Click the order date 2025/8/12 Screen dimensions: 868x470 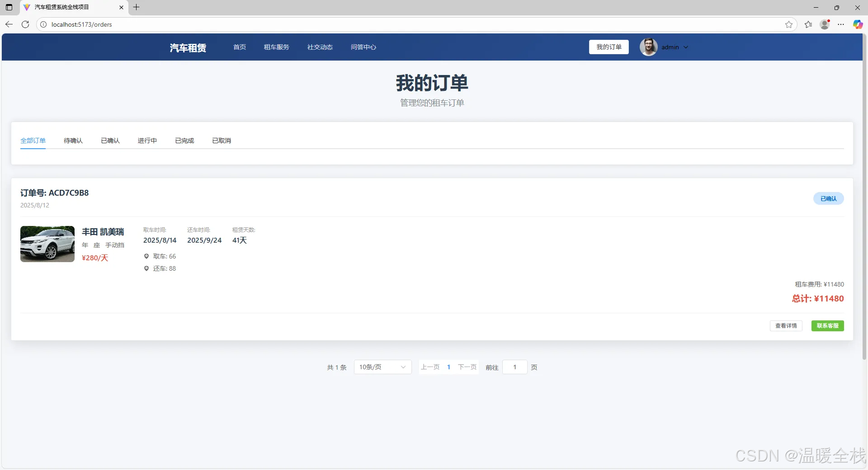click(35, 205)
